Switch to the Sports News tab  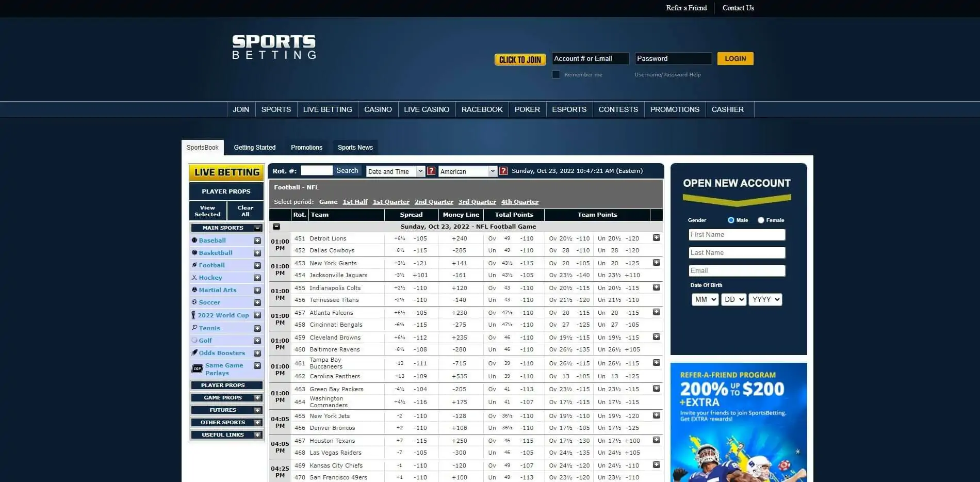pos(355,147)
